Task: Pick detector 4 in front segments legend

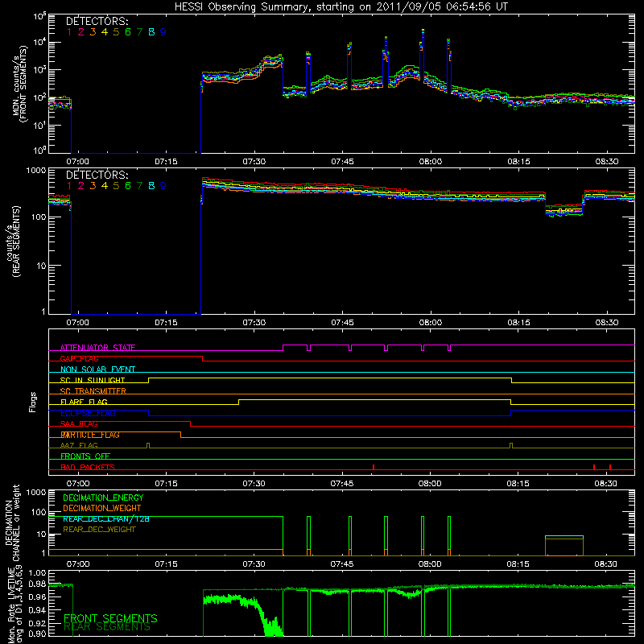Action: 105,32
